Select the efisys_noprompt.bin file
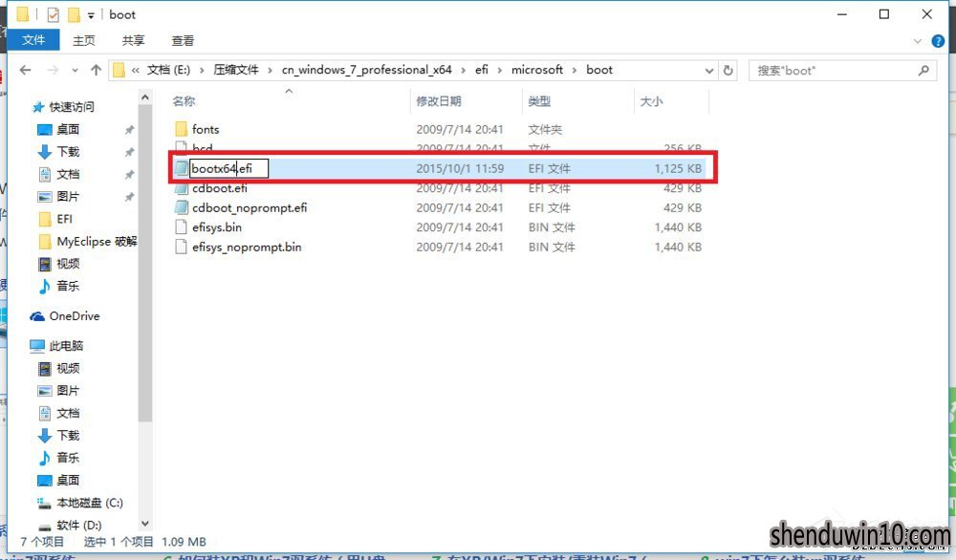The width and height of the screenshot is (956, 560). (247, 247)
